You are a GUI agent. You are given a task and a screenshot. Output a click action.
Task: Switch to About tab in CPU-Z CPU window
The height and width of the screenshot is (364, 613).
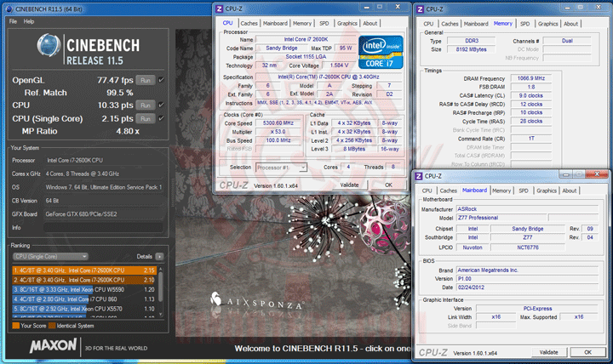click(370, 24)
